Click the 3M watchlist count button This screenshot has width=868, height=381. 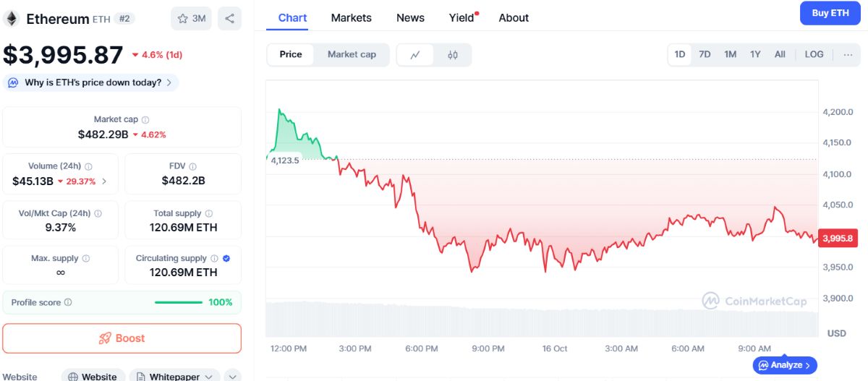coord(191,19)
